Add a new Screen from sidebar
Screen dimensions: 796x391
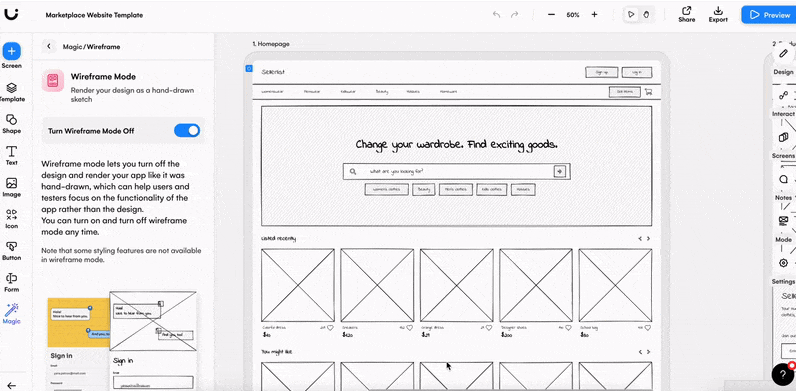[x=12, y=55]
